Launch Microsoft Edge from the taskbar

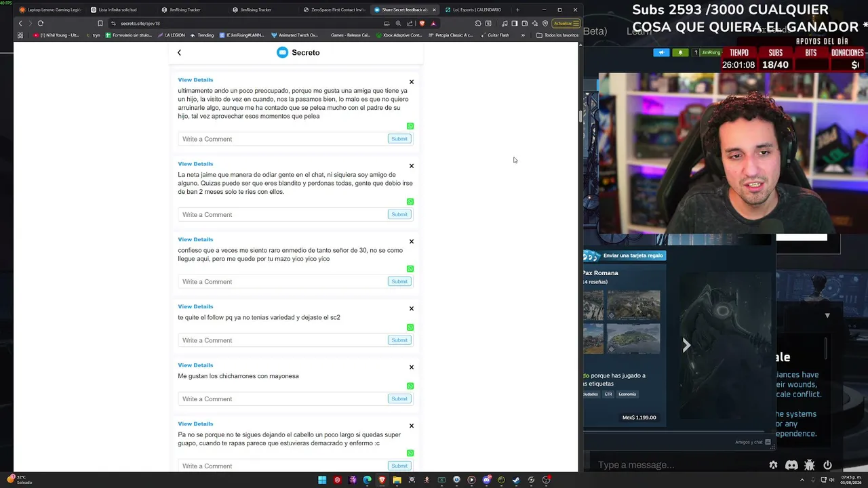[x=367, y=480]
